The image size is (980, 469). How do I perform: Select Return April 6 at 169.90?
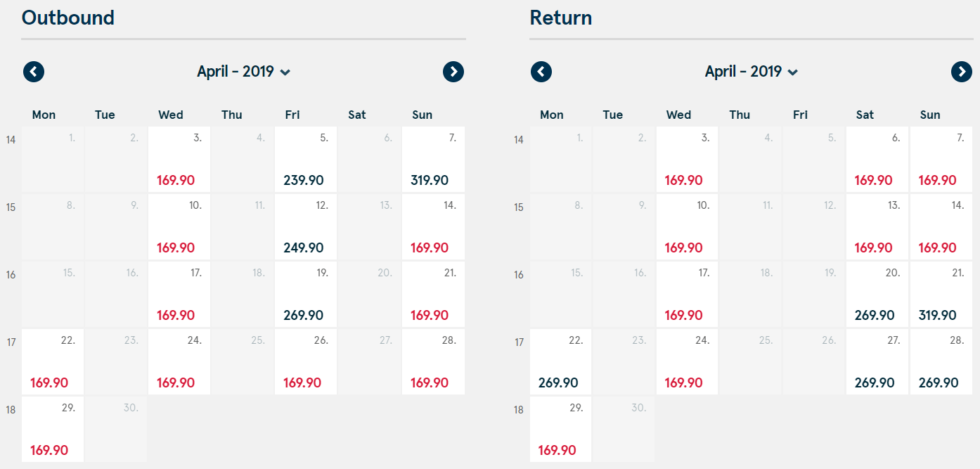pos(877,160)
